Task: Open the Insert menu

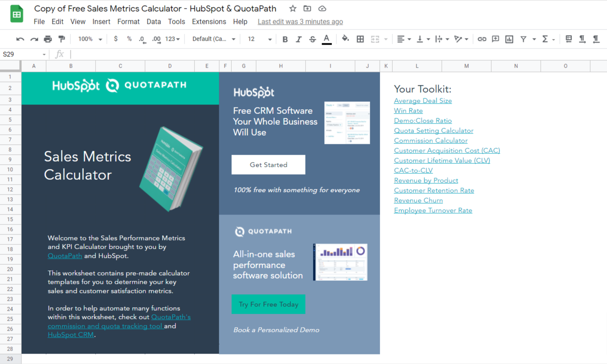Action: coord(101,22)
